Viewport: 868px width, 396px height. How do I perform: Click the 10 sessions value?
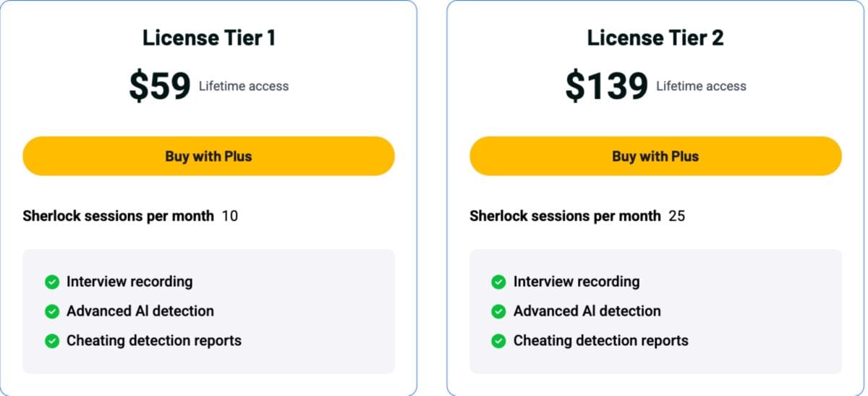point(230,216)
